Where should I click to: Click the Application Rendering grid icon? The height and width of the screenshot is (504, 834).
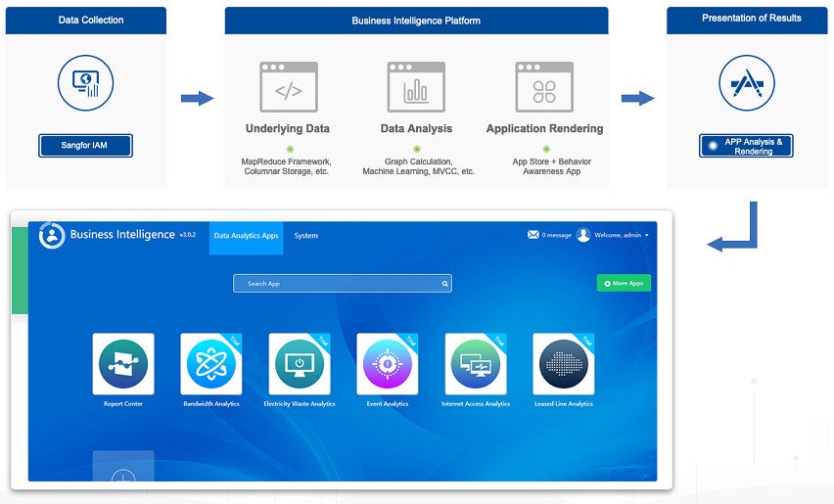[x=544, y=87]
